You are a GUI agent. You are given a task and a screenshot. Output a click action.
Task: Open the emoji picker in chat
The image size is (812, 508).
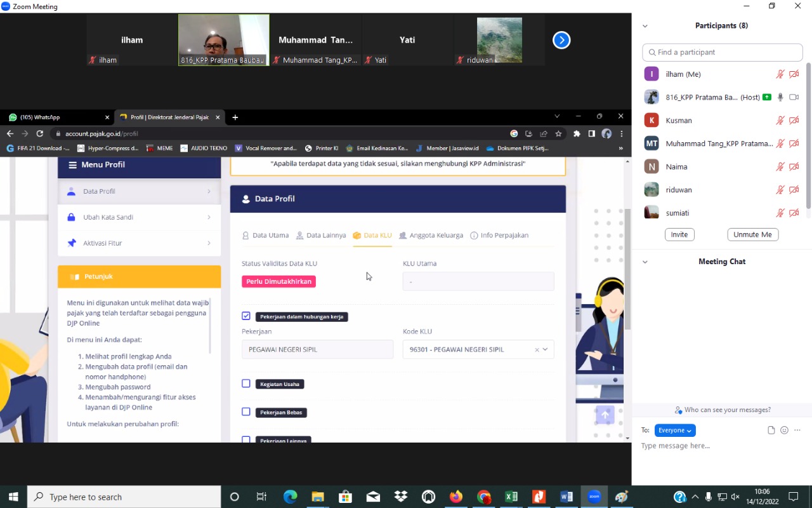pyautogui.click(x=784, y=430)
